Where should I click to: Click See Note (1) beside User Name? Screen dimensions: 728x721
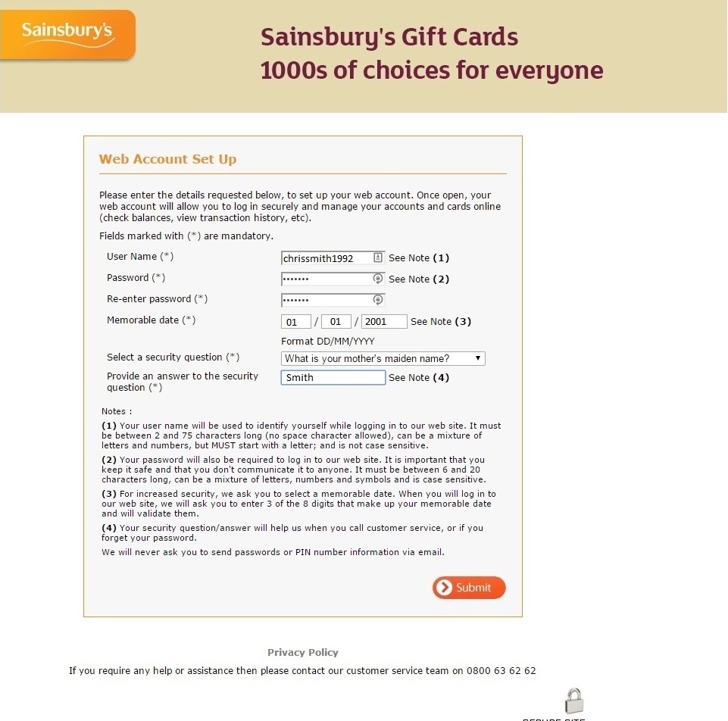419,258
